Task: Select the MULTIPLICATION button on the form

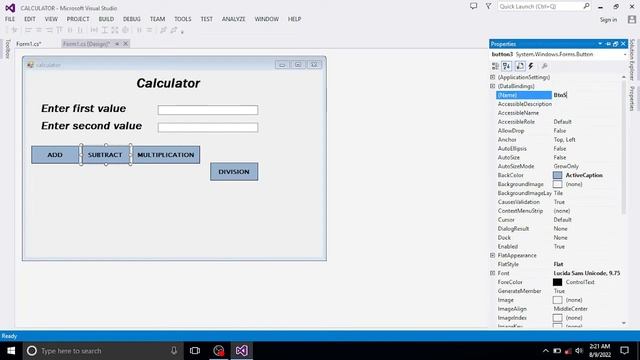Action: pos(166,155)
